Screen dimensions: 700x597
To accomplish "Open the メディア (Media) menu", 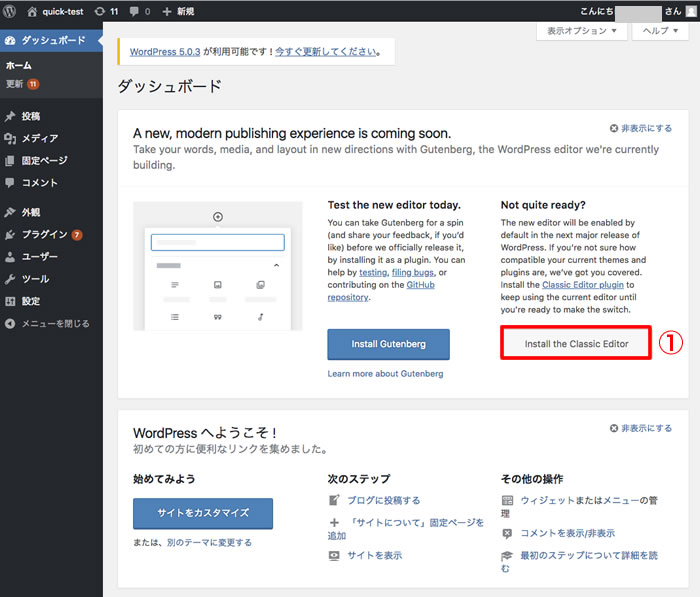I will coord(39,139).
